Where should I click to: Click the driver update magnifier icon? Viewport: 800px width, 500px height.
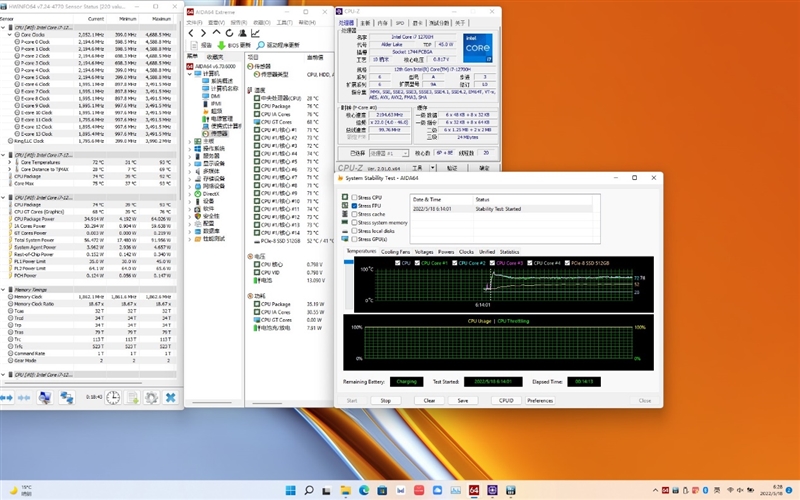coord(261,45)
